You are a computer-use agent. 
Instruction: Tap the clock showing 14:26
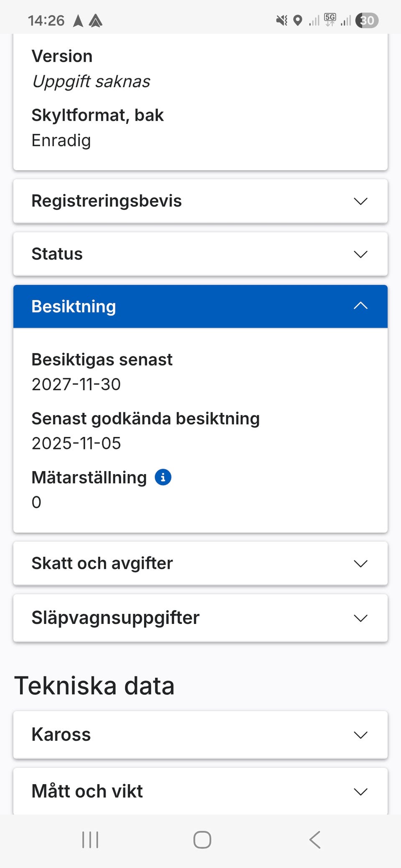point(46,20)
